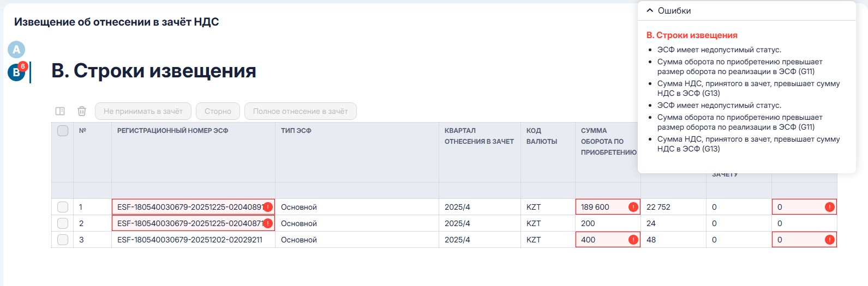Click the column settings icon above the table
The image size is (868, 286).
click(x=60, y=111)
